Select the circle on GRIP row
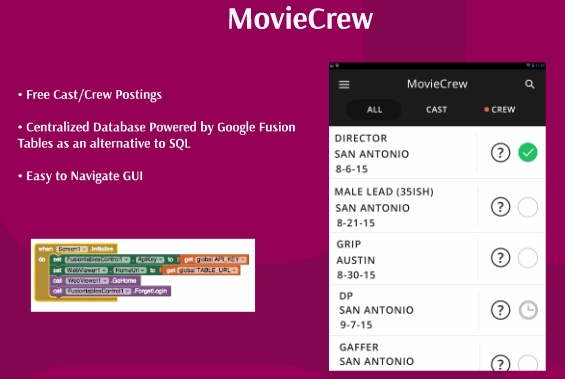The image size is (565, 379). [x=528, y=258]
